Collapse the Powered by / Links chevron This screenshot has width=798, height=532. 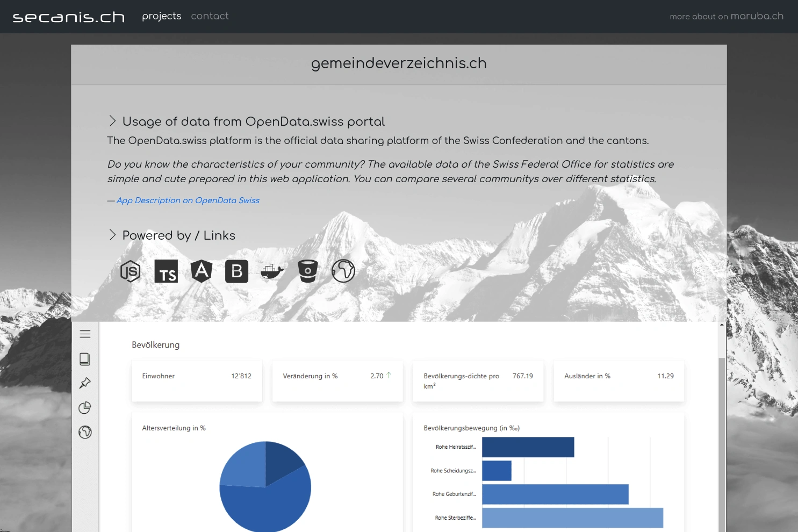coord(112,235)
